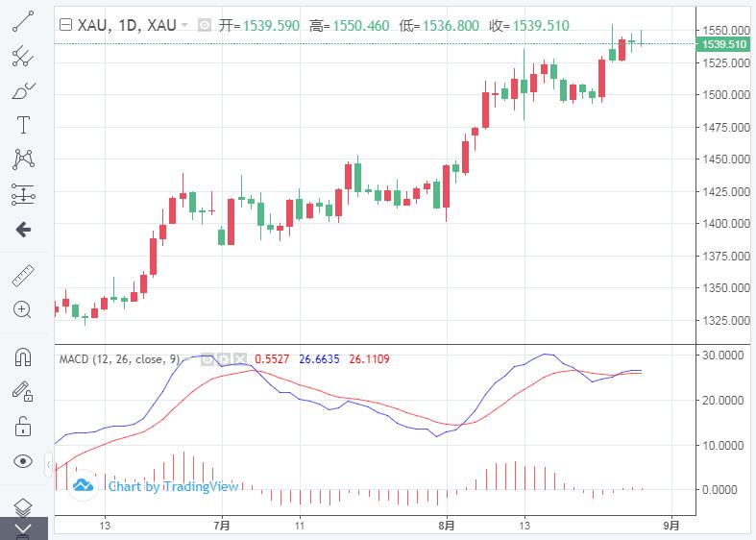Click the XAU, 1D, XAU title

127,25
